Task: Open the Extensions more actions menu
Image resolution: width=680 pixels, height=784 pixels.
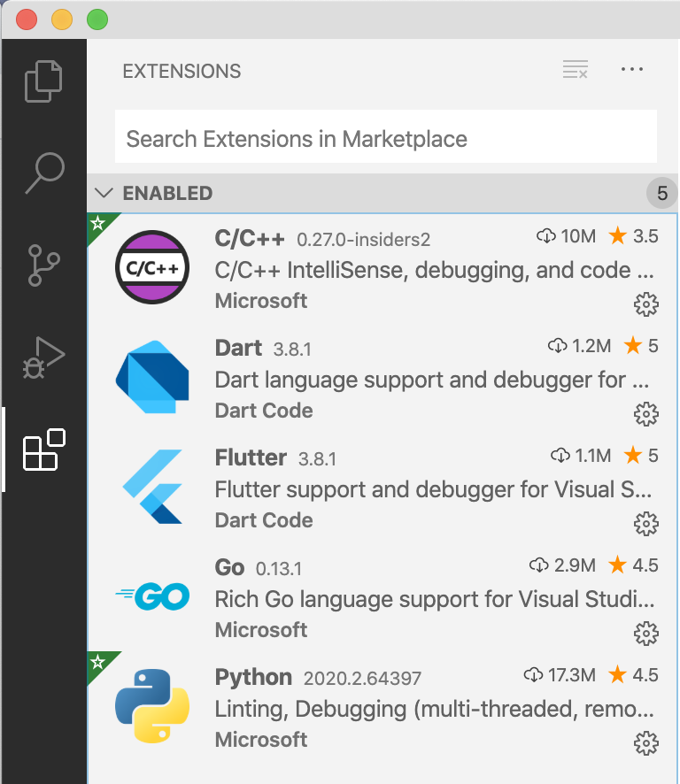Action: point(632,70)
